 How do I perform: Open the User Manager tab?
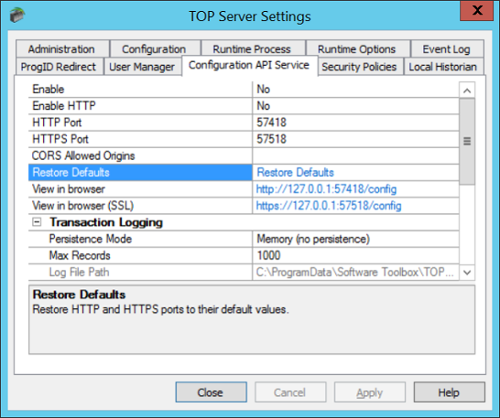pyautogui.click(x=142, y=67)
